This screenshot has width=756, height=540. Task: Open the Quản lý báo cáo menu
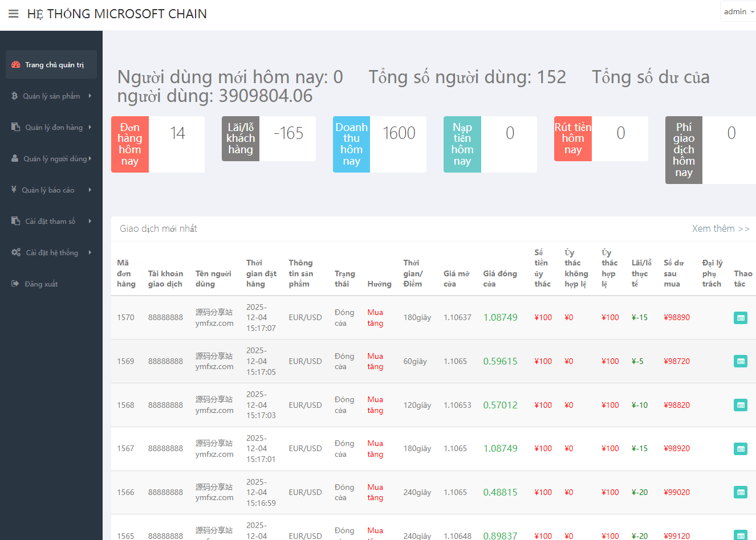(48, 190)
